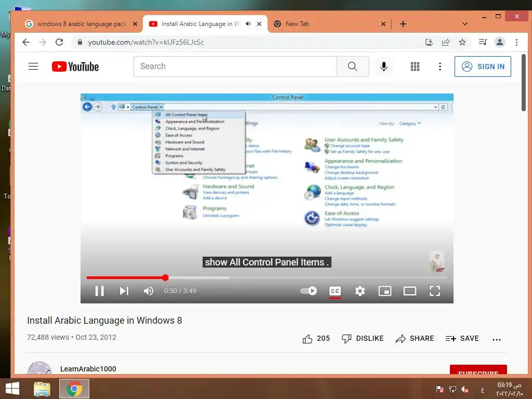Click Chrome taskbar icon
532x399 pixels.
[74, 389]
